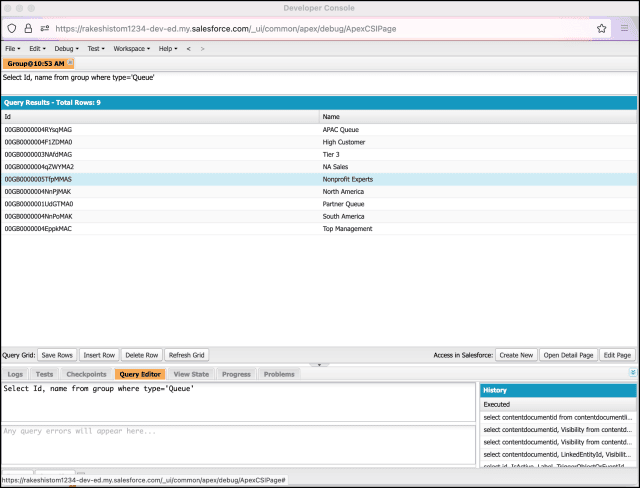
Task: Open the Help menu
Action: 168,49
